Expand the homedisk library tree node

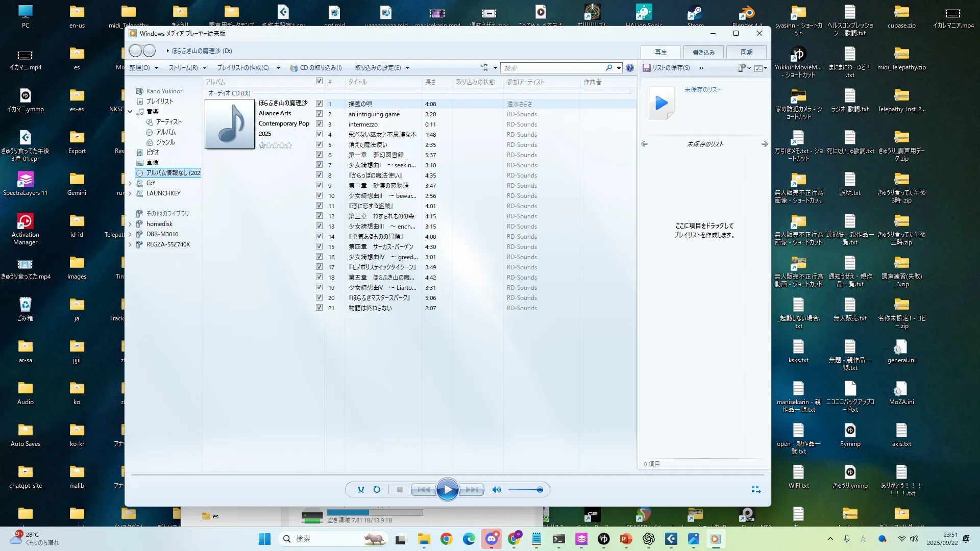pos(130,224)
